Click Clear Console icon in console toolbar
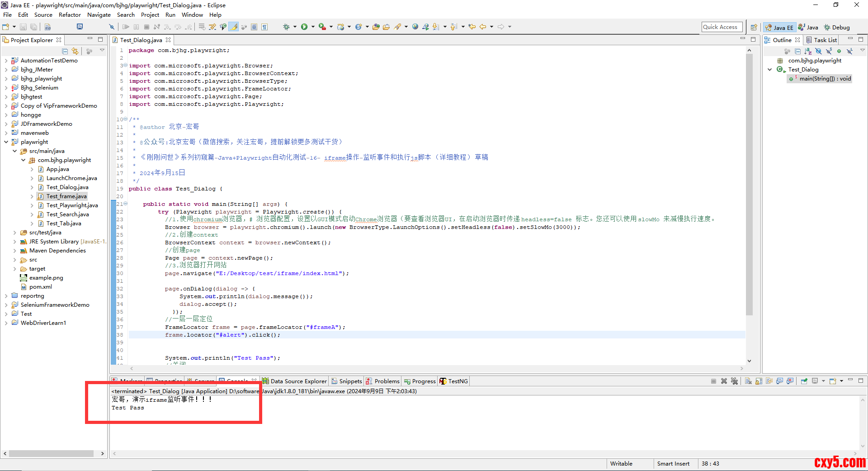 748,381
